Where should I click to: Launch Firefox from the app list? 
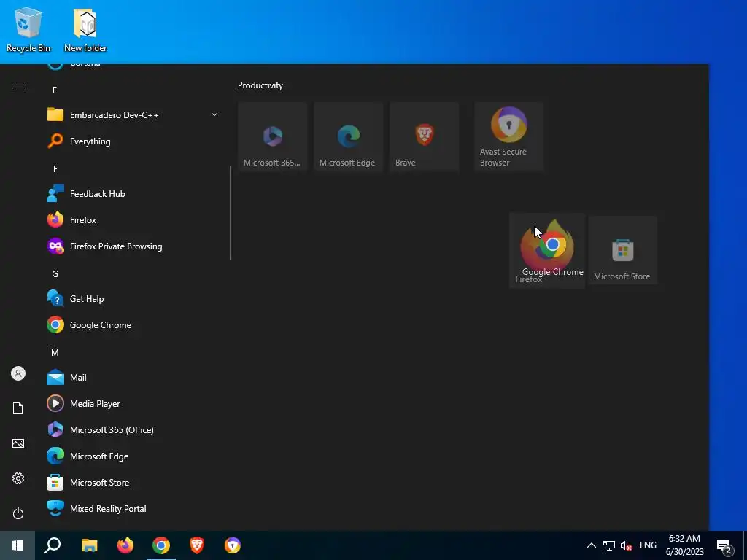[x=133, y=220]
